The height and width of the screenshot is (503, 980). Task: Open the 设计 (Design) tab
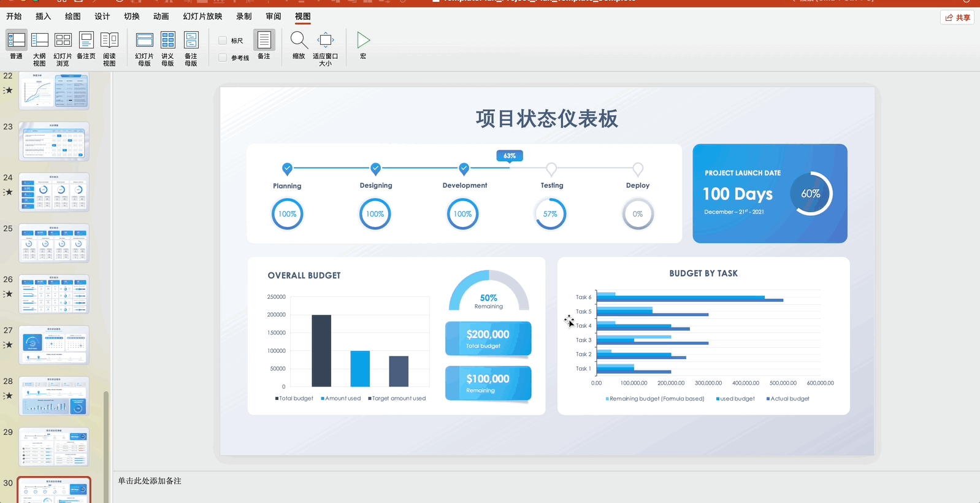(x=102, y=17)
